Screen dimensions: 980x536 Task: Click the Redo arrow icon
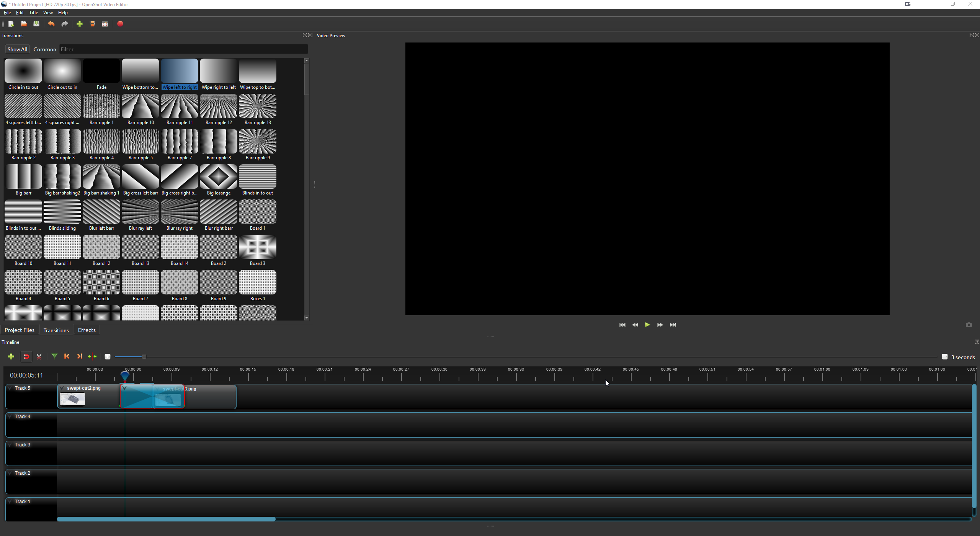pos(64,24)
